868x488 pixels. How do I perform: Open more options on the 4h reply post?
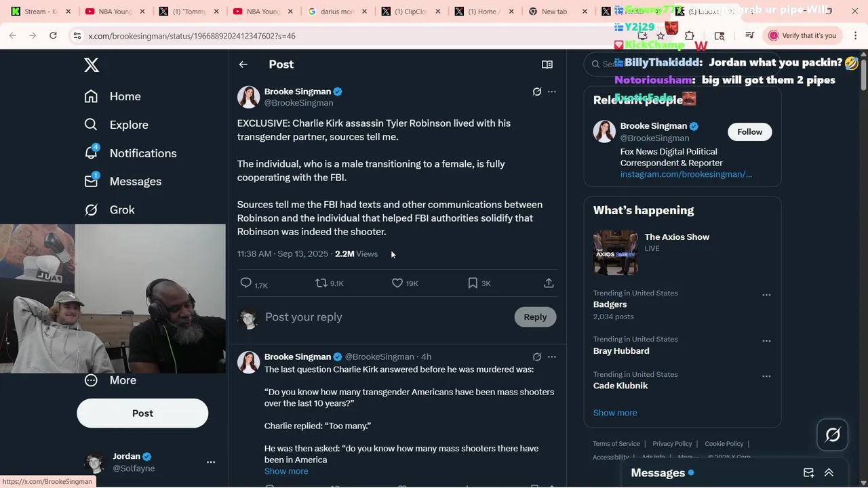click(x=552, y=357)
